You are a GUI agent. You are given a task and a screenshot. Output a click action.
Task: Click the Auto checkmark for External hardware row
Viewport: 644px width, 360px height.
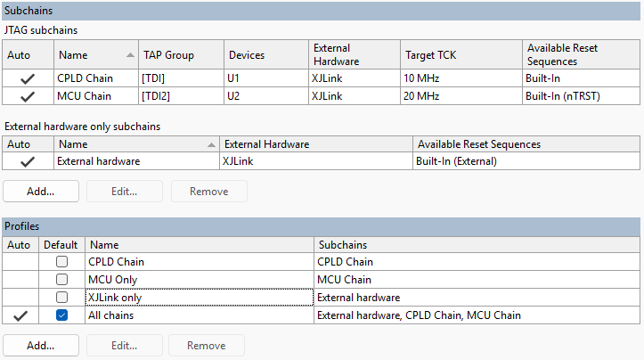(28, 161)
